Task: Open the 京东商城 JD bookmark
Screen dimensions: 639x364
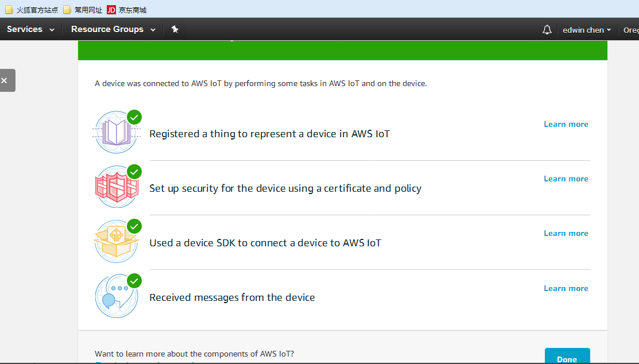Action: click(x=127, y=10)
